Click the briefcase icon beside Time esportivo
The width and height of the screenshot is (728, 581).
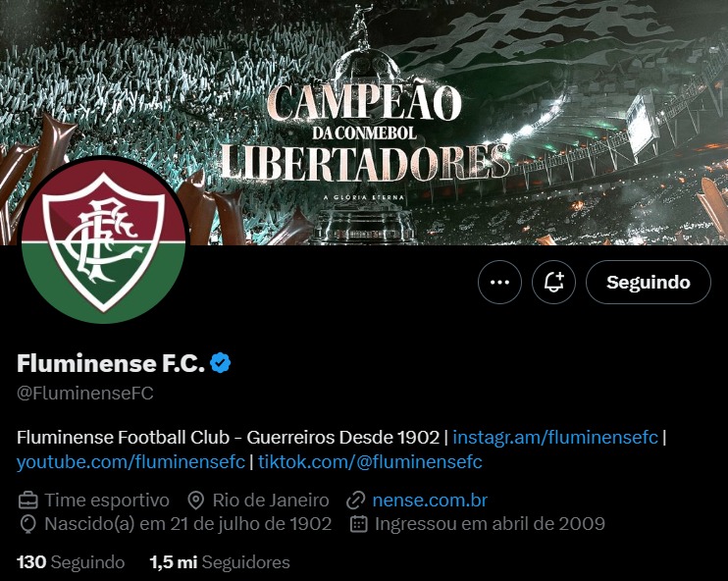[x=27, y=501]
